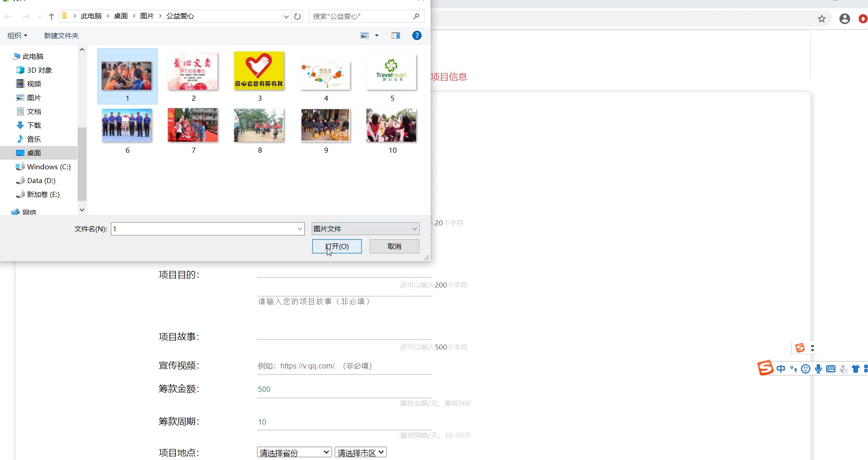
Task: Click the 宣传视频 URL field
Action: (x=344, y=366)
